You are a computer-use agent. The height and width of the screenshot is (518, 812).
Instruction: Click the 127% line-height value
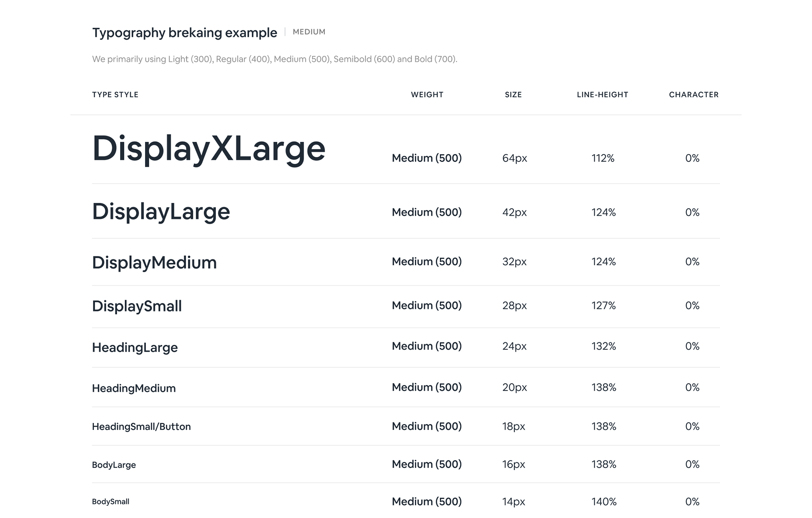[x=604, y=306]
